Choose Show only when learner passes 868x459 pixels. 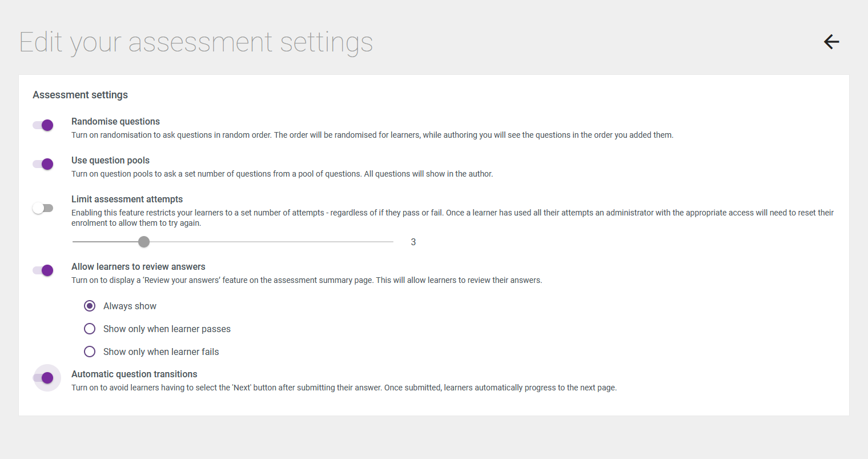[90, 329]
